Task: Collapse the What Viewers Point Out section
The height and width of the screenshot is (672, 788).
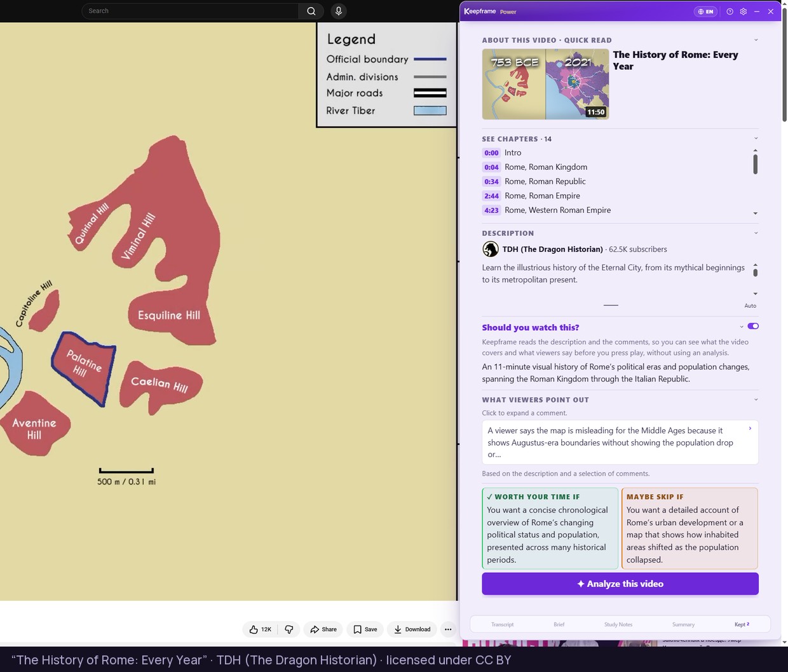Action: pyautogui.click(x=756, y=400)
